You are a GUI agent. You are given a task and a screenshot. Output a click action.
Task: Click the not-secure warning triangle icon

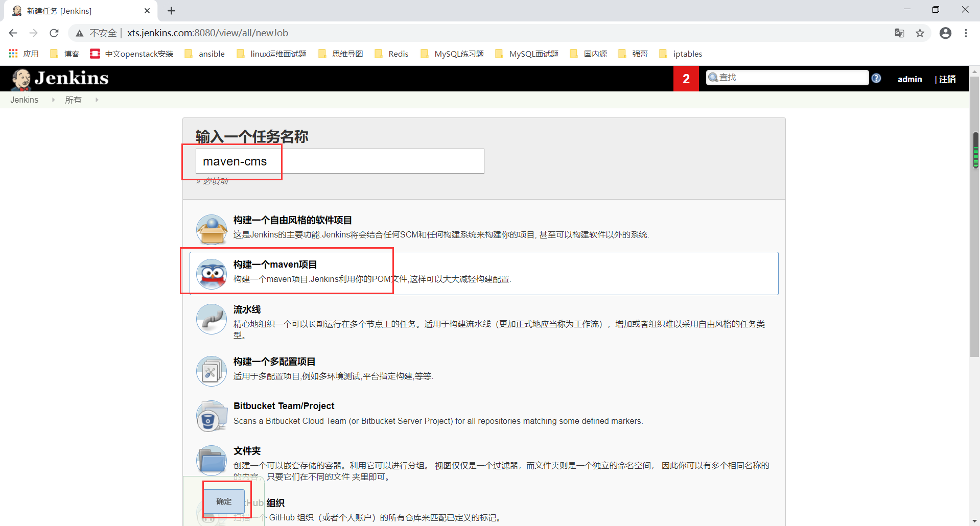point(79,33)
